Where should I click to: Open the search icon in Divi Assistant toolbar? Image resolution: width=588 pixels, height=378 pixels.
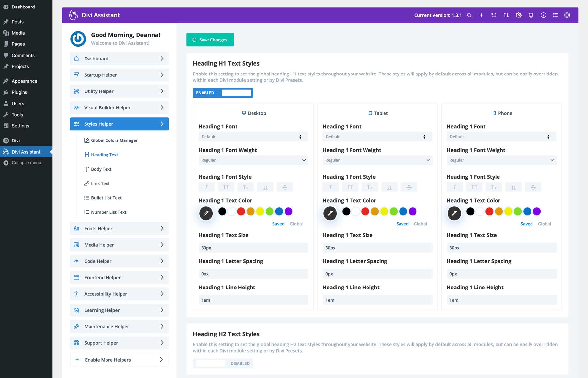[x=469, y=15]
